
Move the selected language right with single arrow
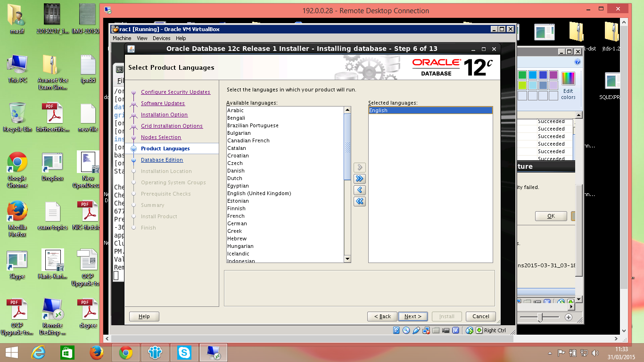pyautogui.click(x=360, y=167)
